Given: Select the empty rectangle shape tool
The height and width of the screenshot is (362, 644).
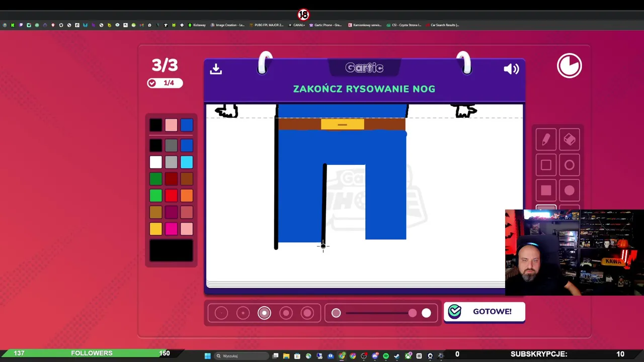Looking at the screenshot, I should pos(546,165).
